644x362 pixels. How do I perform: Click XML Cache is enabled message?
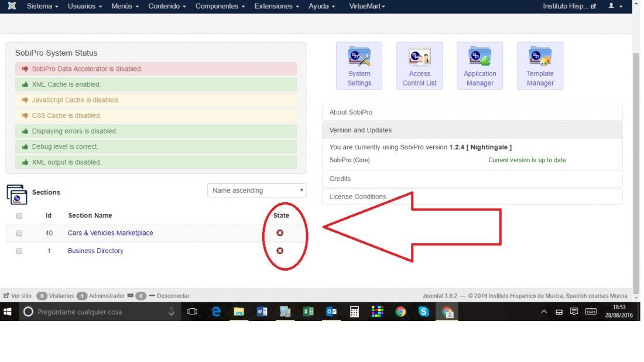tap(156, 85)
